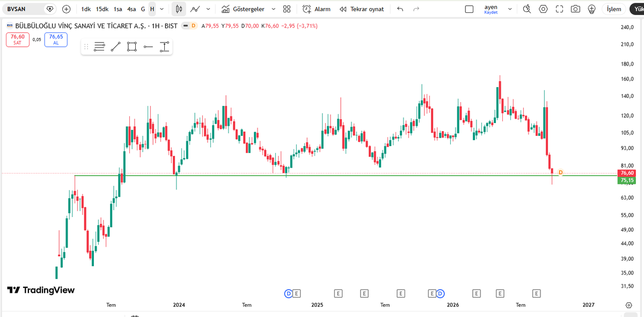Grab the drawing toolbar drag handle
The image size is (644, 317).
click(86, 47)
